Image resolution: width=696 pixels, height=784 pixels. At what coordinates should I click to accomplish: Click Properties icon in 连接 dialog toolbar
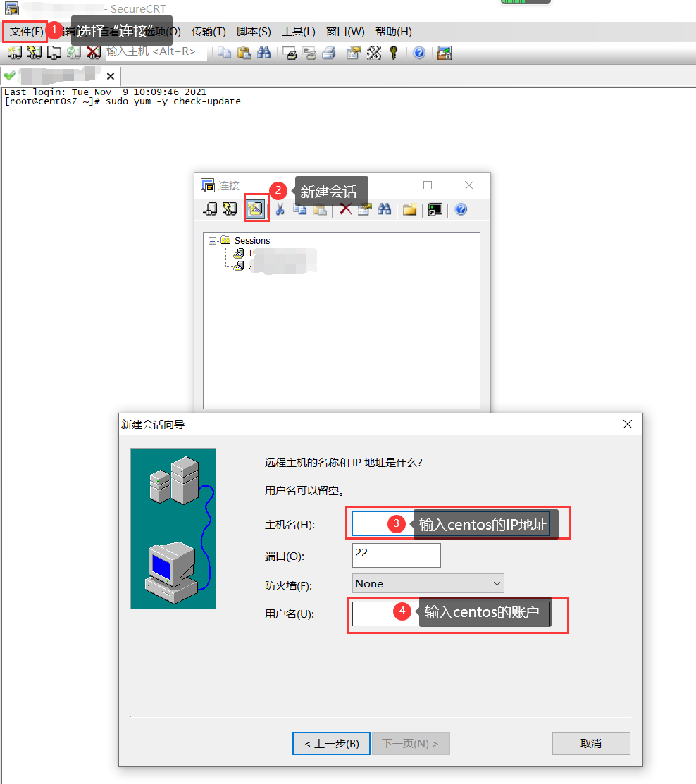point(364,209)
